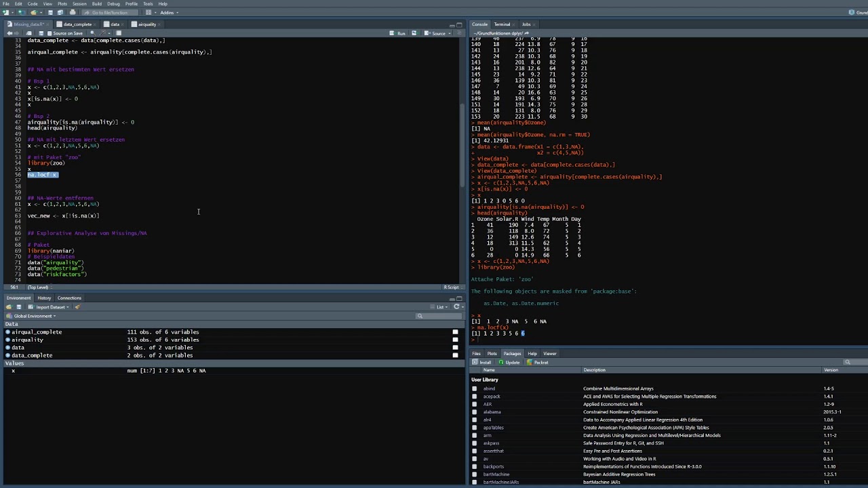
Task: Check the acepack package checkbox
Action: [x=474, y=396]
